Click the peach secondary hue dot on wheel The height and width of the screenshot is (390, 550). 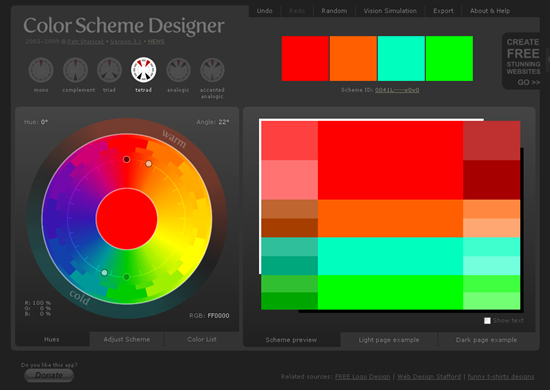pyautogui.click(x=149, y=164)
